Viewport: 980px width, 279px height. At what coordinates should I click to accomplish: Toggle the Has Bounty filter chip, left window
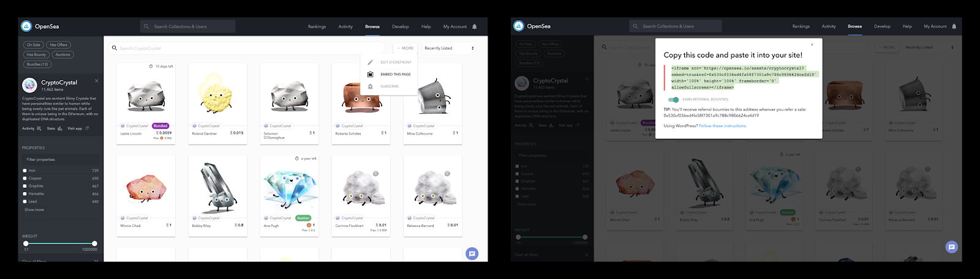point(36,54)
